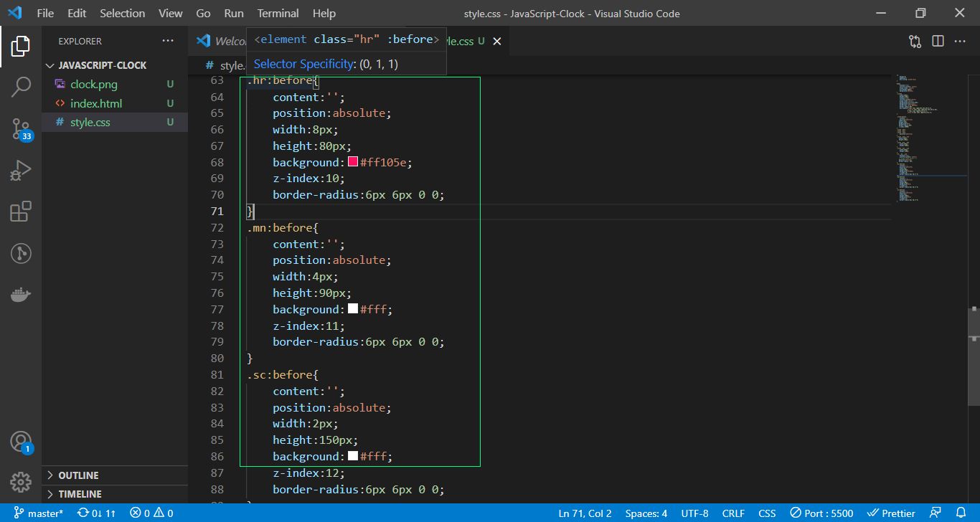
Task: Open the Run and Debug view
Action: (x=21, y=171)
